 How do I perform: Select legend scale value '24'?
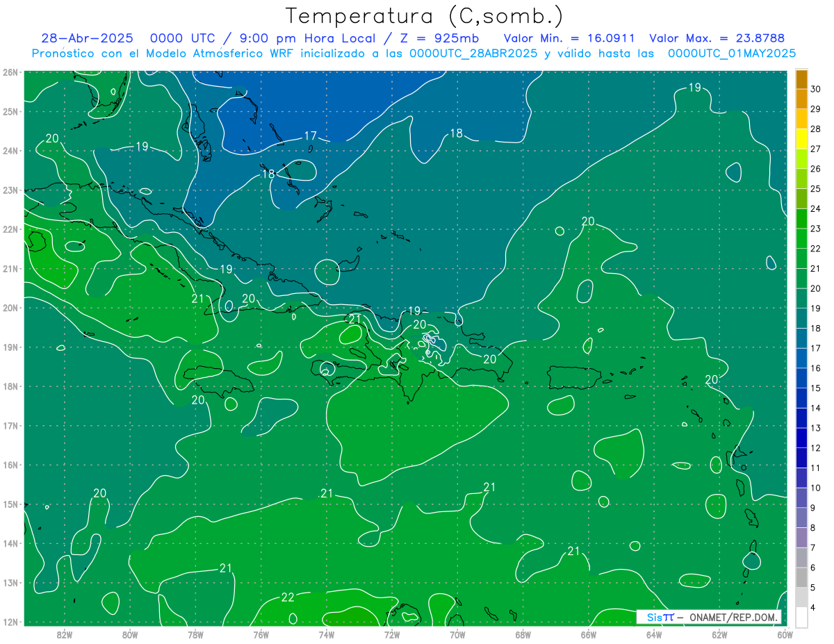[815, 208]
